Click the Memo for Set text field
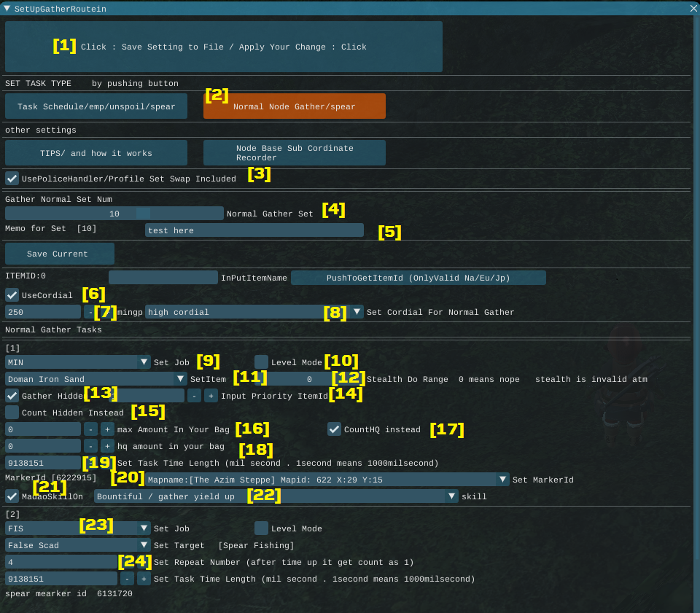 [254, 230]
